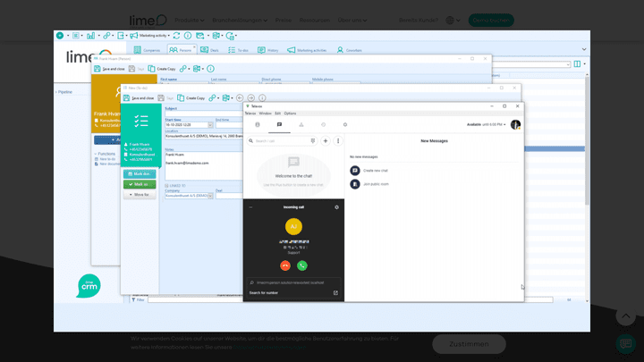Expand the chevron at top right of tab bar

click(x=584, y=49)
